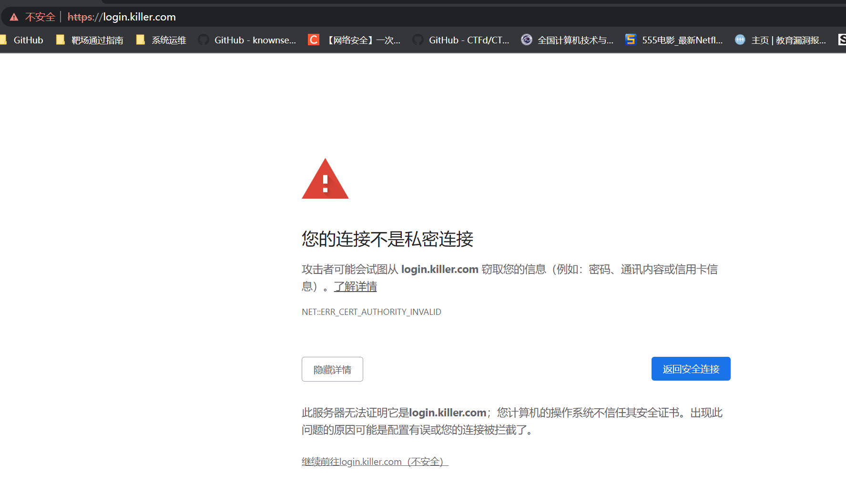Open the 靶场通过指南 bookmark folder
This screenshot has width=846, height=504.
point(90,40)
